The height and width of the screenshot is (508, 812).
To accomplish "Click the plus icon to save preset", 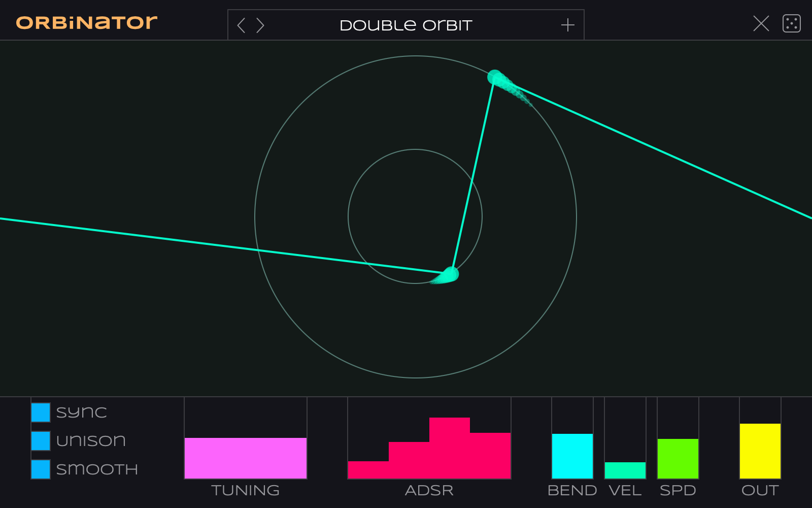I will click(x=567, y=25).
